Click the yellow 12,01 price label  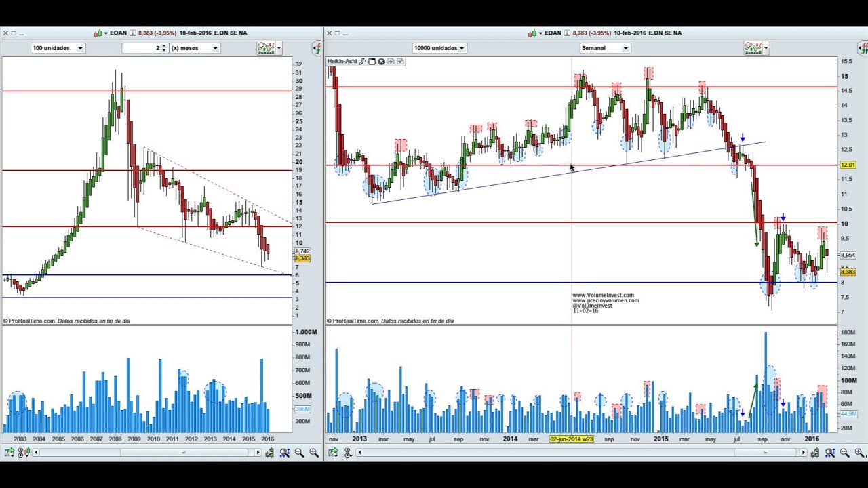(x=848, y=165)
